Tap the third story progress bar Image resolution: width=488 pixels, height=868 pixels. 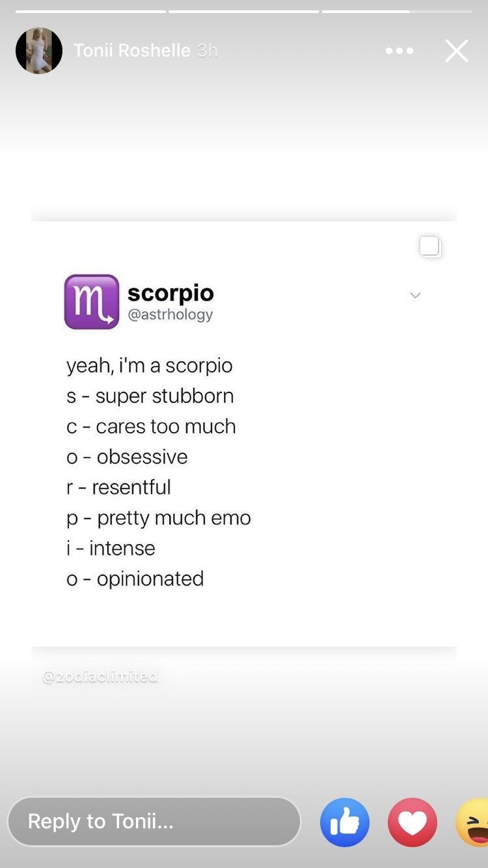[397, 11]
